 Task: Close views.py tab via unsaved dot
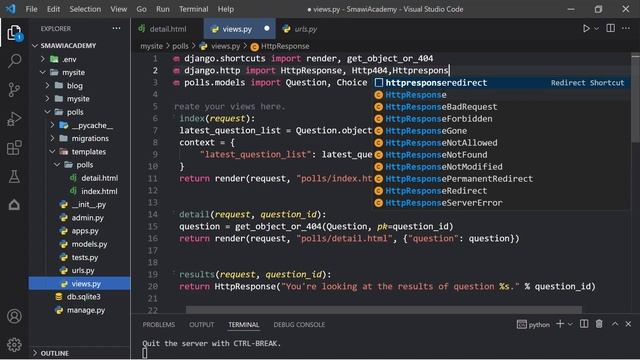click(x=267, y=28)
